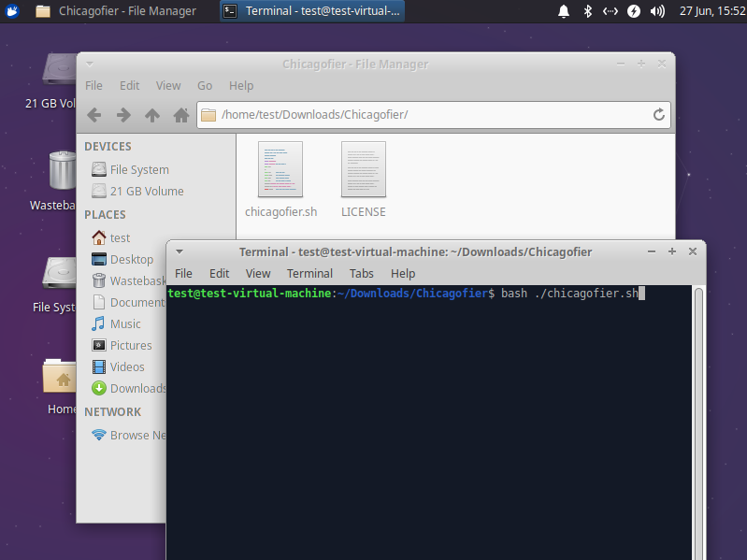The image size is (747, 560).
Task: Go to parent folder with up arrow
Action: (152, 115)
